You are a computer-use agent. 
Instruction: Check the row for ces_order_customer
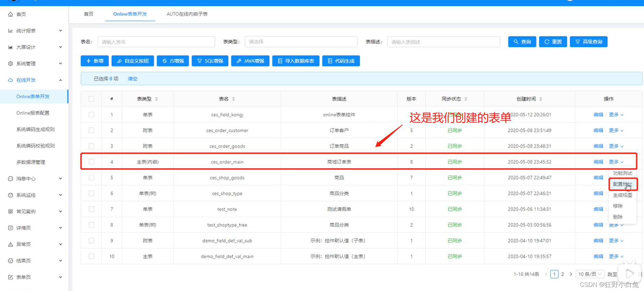91,130
